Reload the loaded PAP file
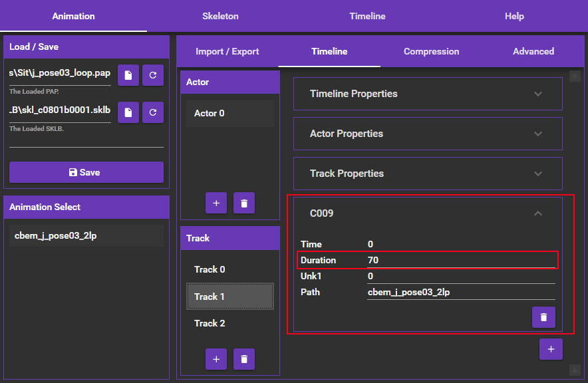Screen dimensions: 588x383 tap(153, 75)
